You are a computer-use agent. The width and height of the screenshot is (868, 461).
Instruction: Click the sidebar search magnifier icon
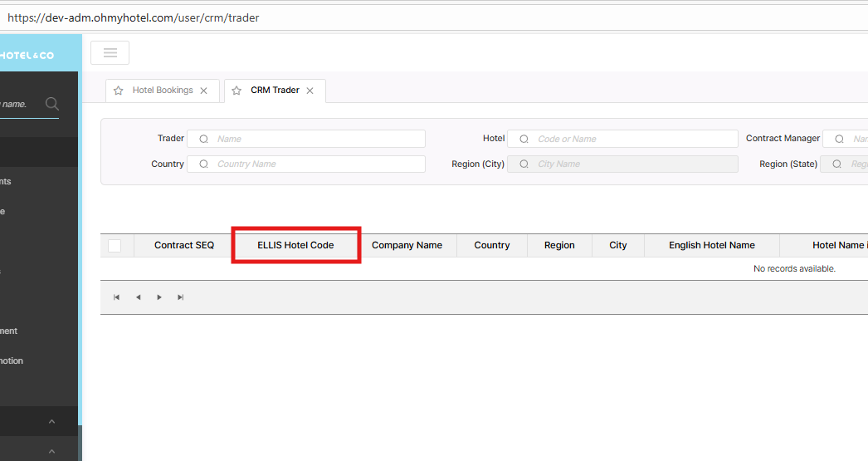(x=51, y=104)
